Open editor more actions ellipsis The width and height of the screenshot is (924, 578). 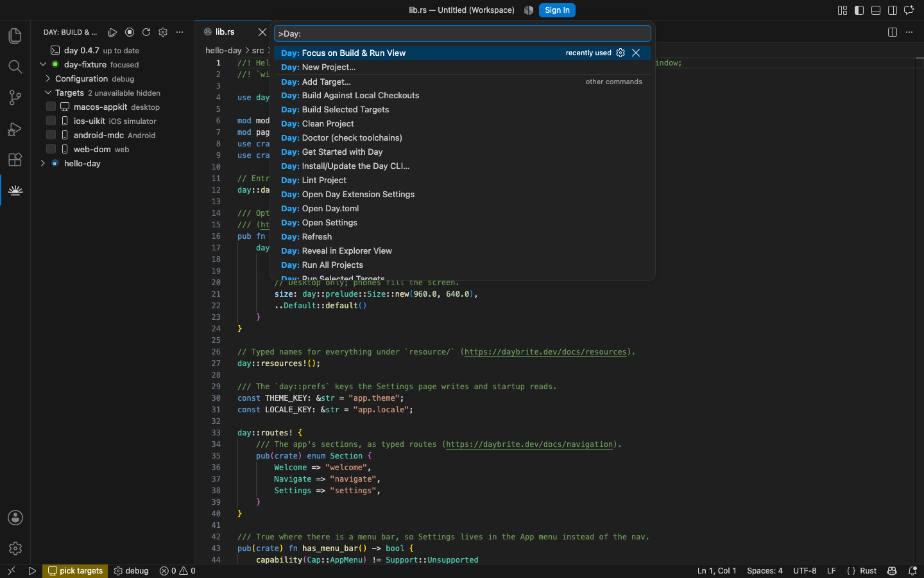click(x=909, y=32)
